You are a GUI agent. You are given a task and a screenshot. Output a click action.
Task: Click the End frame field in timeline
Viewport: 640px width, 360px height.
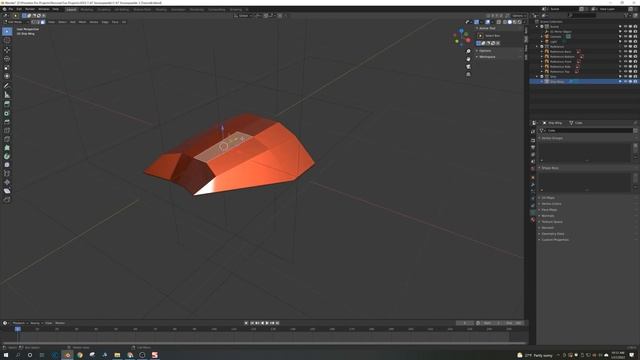coord(514,323)
